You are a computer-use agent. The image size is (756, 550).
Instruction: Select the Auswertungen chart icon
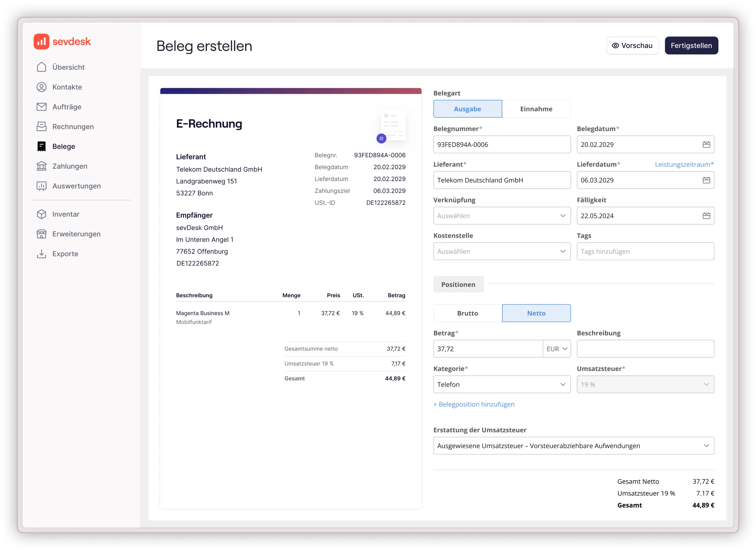(41, 186)
